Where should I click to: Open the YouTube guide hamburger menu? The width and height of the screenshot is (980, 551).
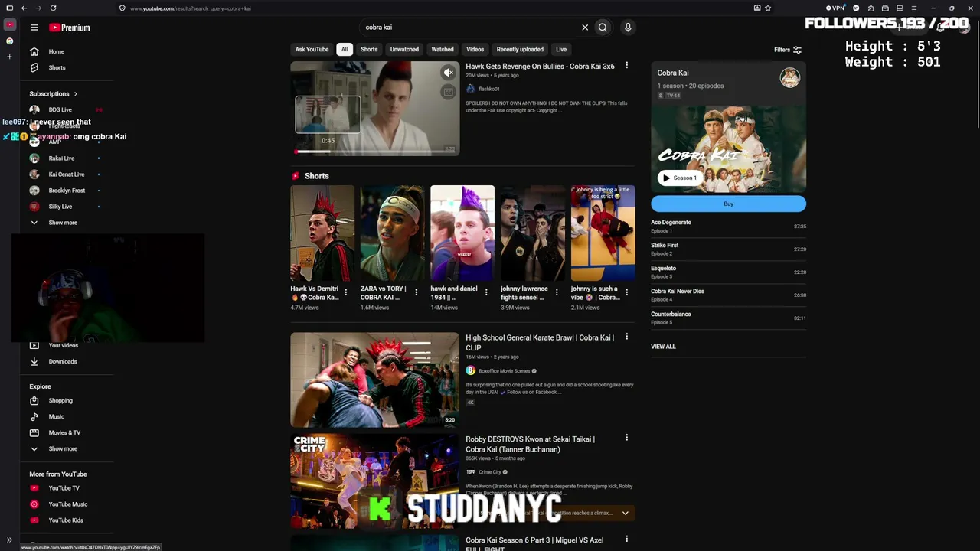point(34,28)
